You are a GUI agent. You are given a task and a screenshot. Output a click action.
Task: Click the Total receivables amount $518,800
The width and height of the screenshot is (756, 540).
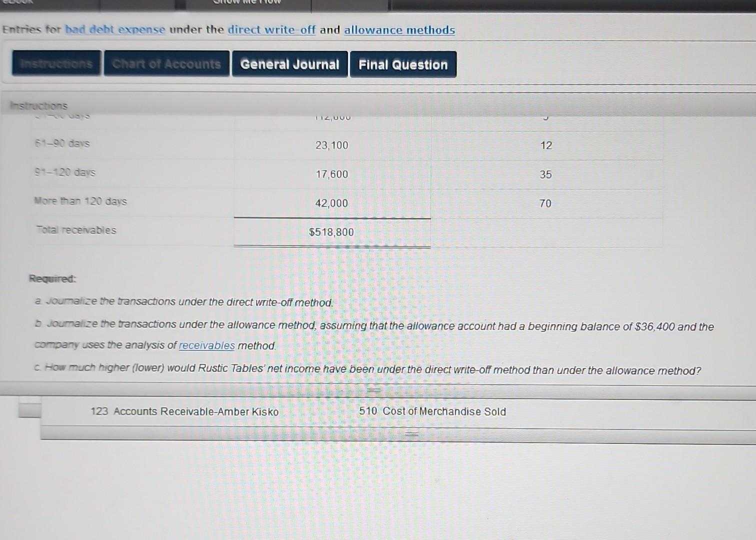click(331, 231)
